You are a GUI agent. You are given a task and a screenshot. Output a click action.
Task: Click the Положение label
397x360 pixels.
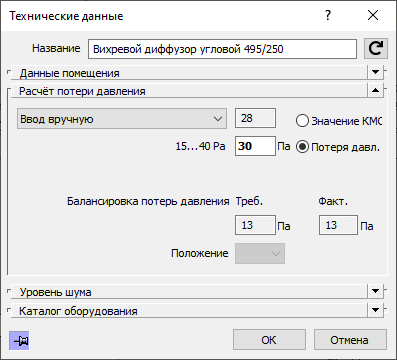tap(200, 253)
